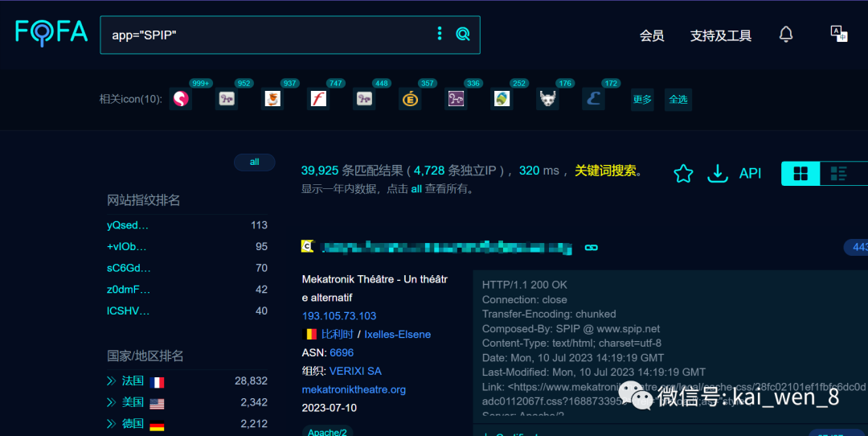This screenshot has width=868, height=436.
Task: Filter by fingerprint z0dmF…
Action: coord(128,290)
